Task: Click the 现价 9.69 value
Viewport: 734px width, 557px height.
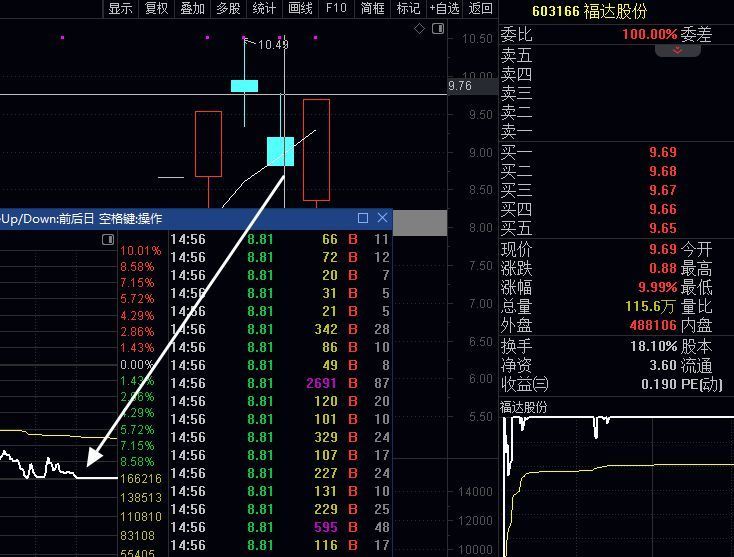Action: [x=662, y=249]
